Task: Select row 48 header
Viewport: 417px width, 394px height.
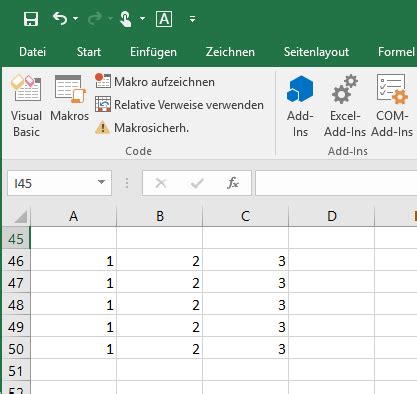Action: (16, 305)
